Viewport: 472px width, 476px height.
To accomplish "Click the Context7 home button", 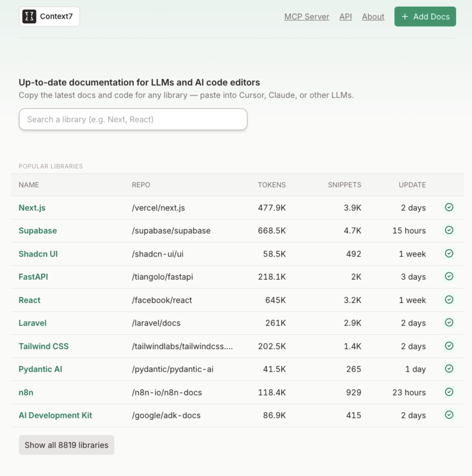I will click(49, 17).
